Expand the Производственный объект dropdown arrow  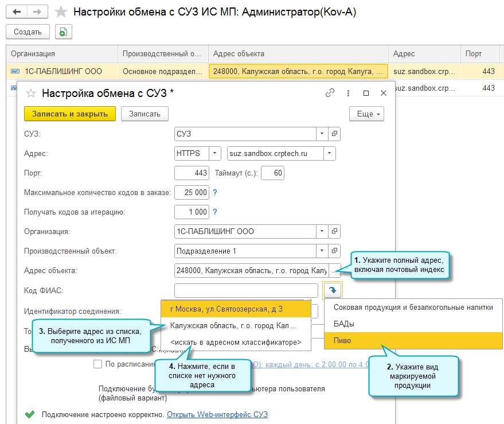coord(322,251)
